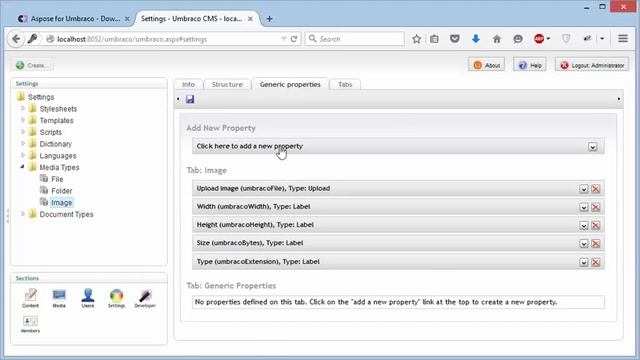The height and width of the screenshot is (360, 640).
Task: Collapse the Media Types tree node
Action: [22, 167]
